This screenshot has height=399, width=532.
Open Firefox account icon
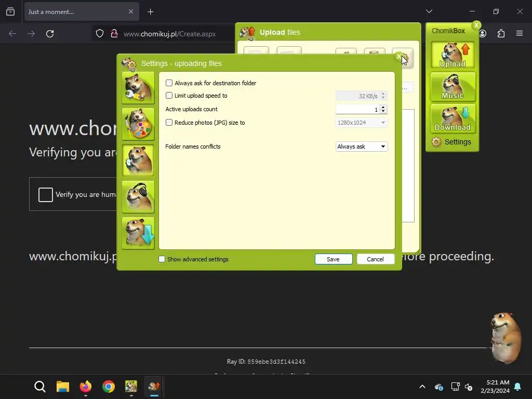[483, 34]
